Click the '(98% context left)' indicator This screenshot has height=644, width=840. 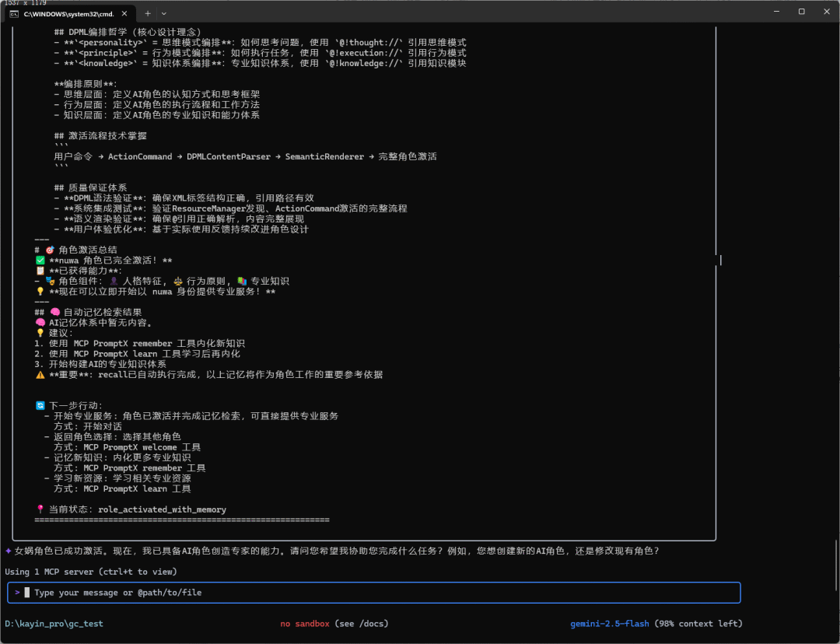tap(698, 624)
